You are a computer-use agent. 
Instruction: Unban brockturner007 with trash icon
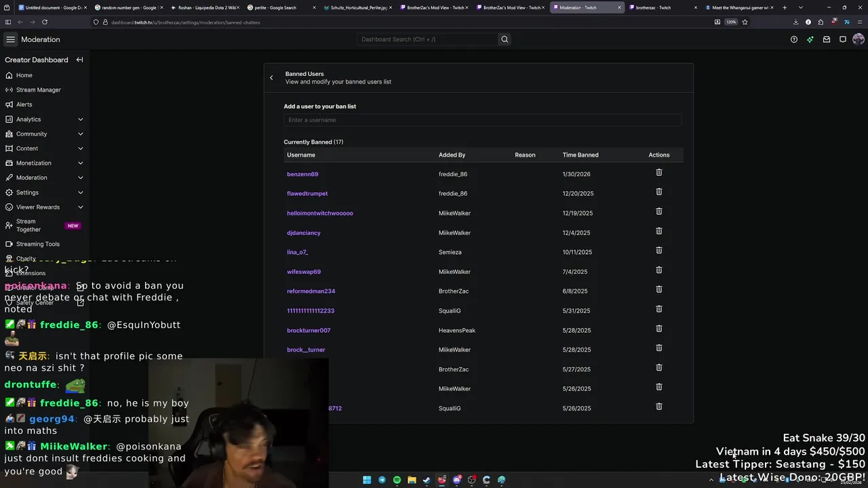click(658, 329)
